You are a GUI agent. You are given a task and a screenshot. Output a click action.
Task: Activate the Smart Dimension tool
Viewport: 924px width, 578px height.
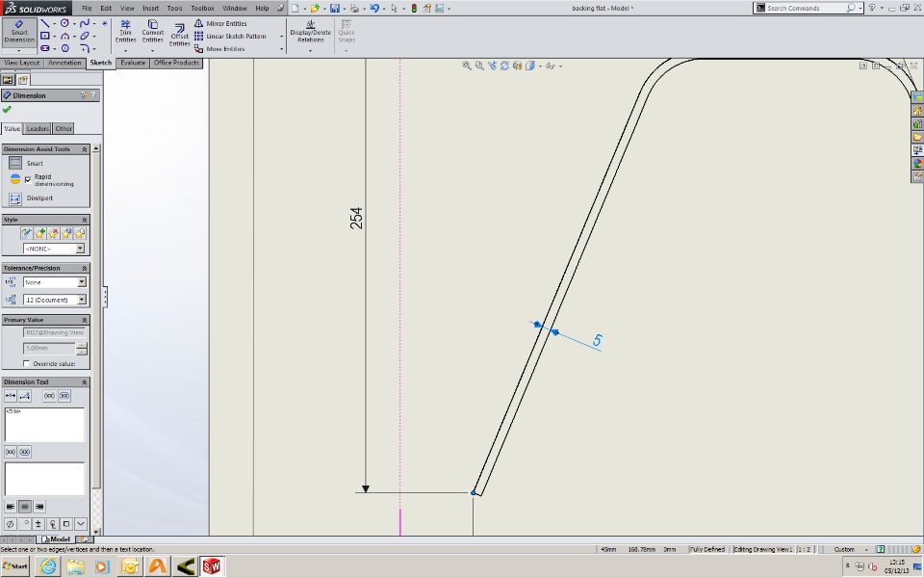(19, 31)
